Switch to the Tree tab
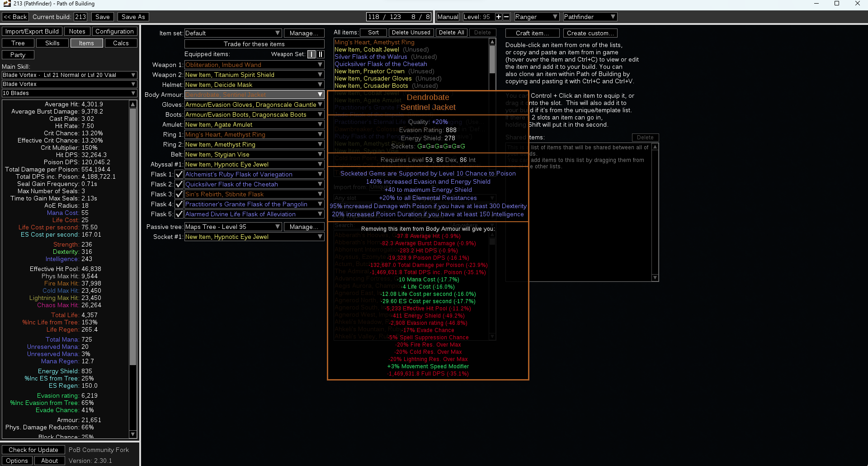868x466 pixels. point(18,43)
